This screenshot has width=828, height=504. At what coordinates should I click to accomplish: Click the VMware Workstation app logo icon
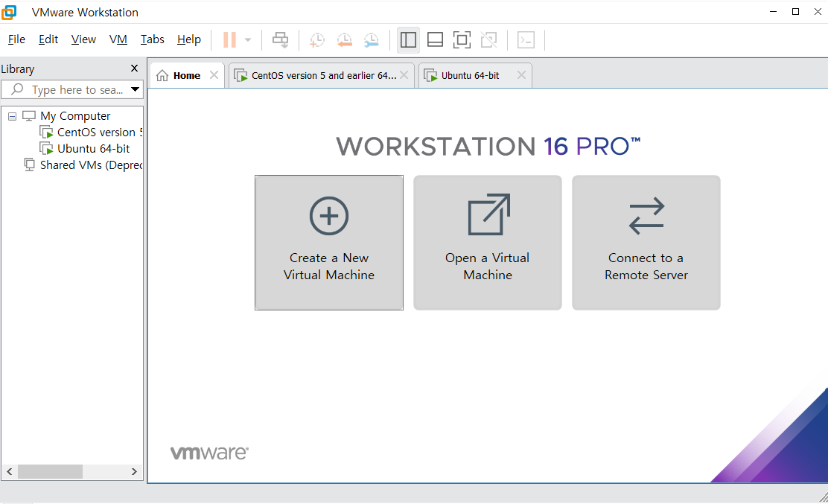coord(9,12)
